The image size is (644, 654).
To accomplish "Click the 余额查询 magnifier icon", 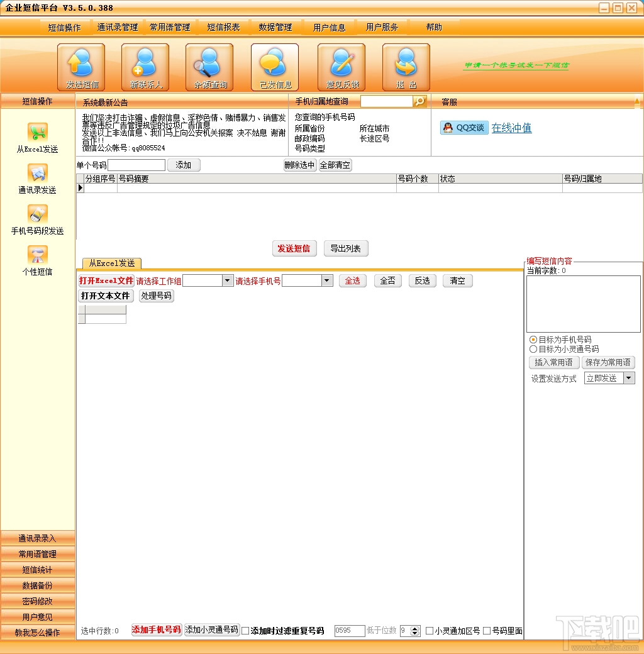I will (209, 67).
